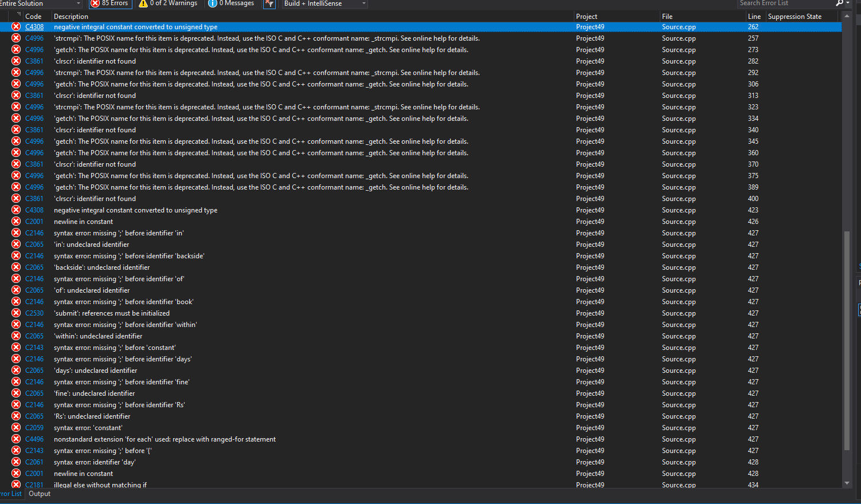This screenshot has width=861, height=504.
Task: Open the Build + IntelliSense dropdown
Action: click(x=324, y=3)
